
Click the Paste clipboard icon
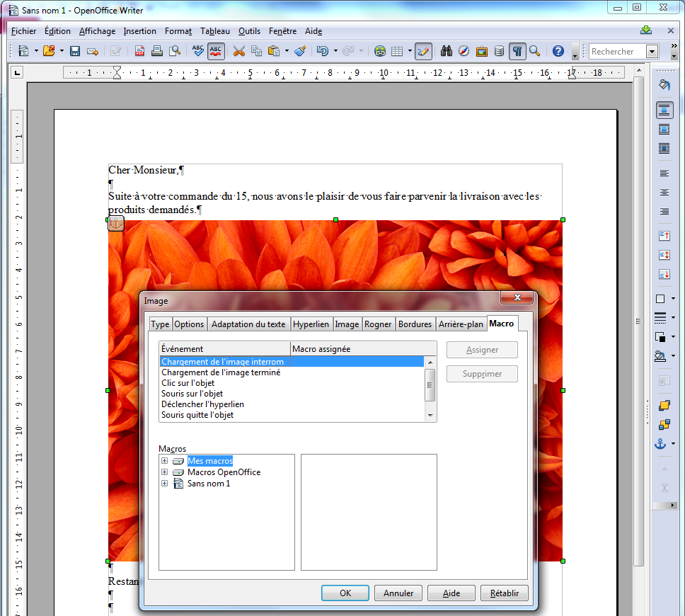274,51
